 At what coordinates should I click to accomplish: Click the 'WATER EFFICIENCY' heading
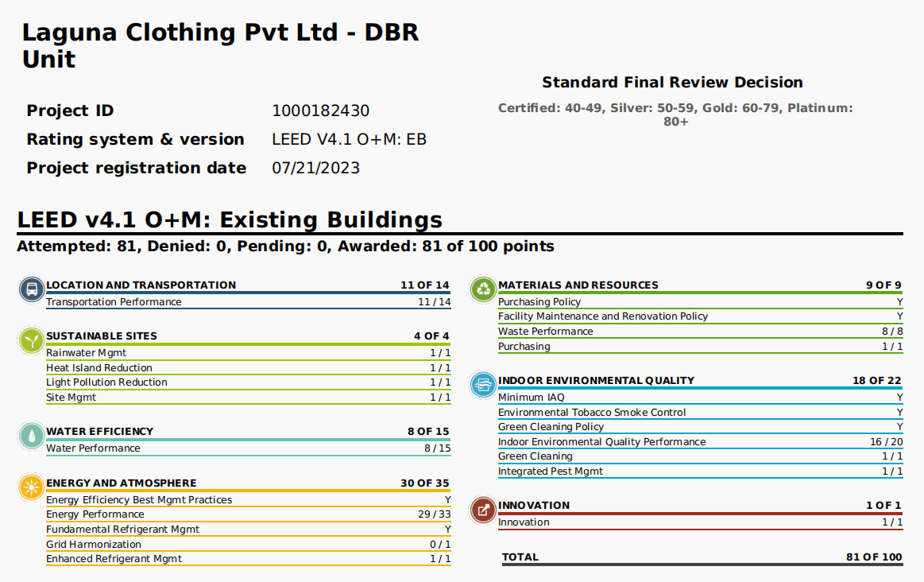99,432
